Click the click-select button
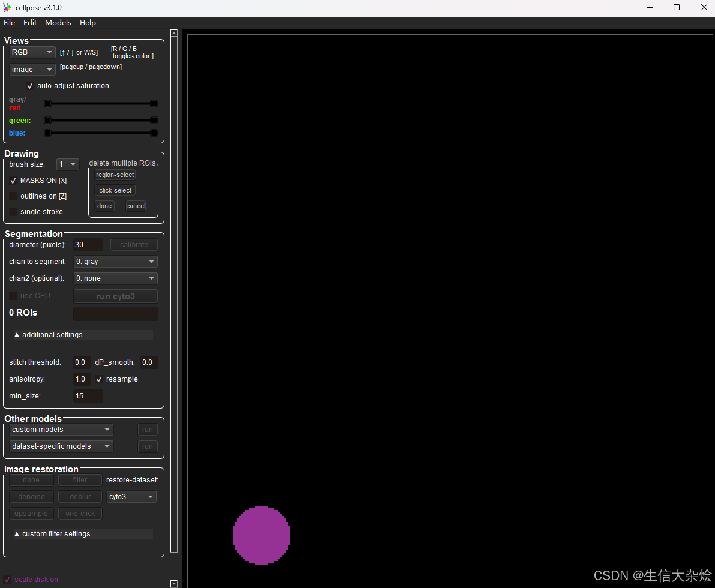This screenshot has width=715, height=588. pyautogui.click(x=115, y=191)
